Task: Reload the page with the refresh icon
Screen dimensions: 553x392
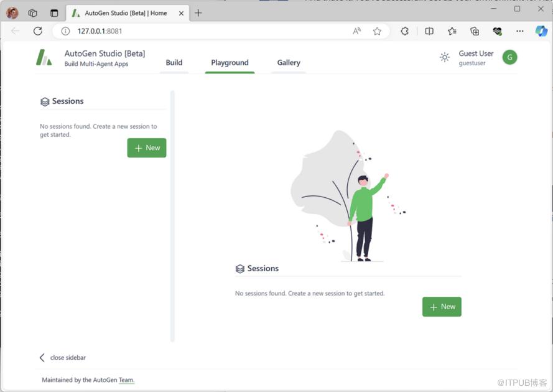Action: click(38, 31)
